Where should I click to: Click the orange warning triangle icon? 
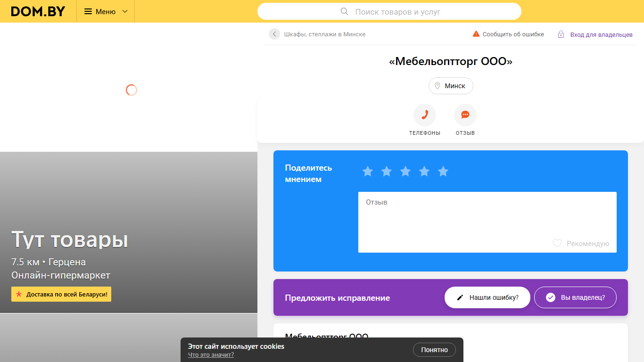pos(476,34)
